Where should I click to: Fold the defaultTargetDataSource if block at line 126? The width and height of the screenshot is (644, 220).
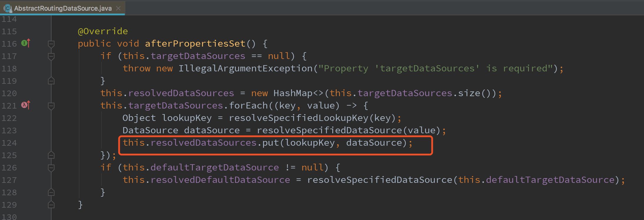point(51,168)
